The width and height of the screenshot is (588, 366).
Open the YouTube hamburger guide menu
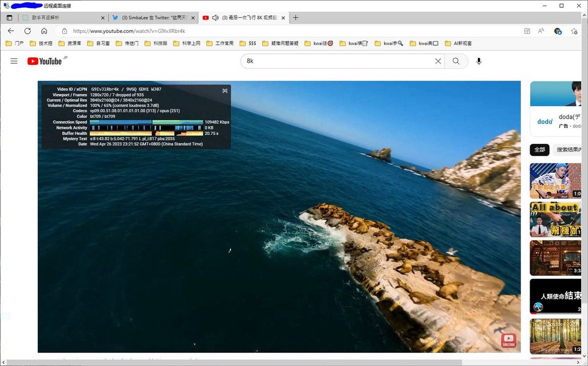click(x=14, y=61)
